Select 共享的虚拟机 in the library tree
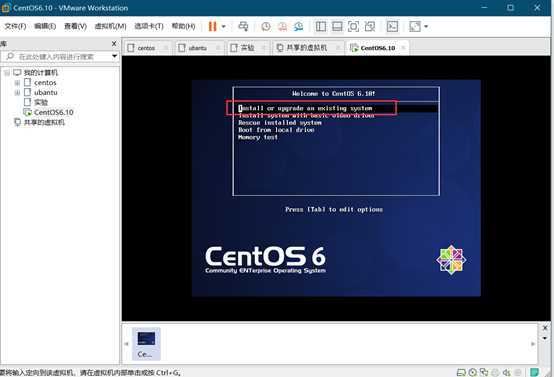 pos(44,122)
